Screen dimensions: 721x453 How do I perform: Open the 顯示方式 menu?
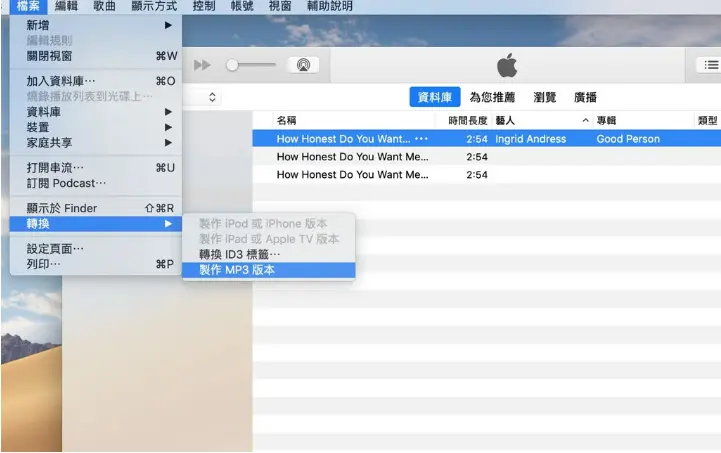pyautogui.click(x=154, y=6)
